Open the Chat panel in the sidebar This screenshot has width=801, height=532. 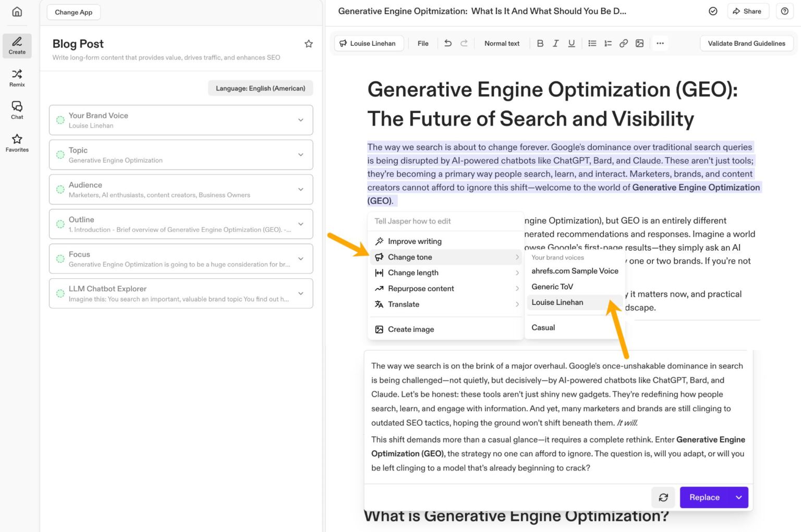click(x=17, y=110)
